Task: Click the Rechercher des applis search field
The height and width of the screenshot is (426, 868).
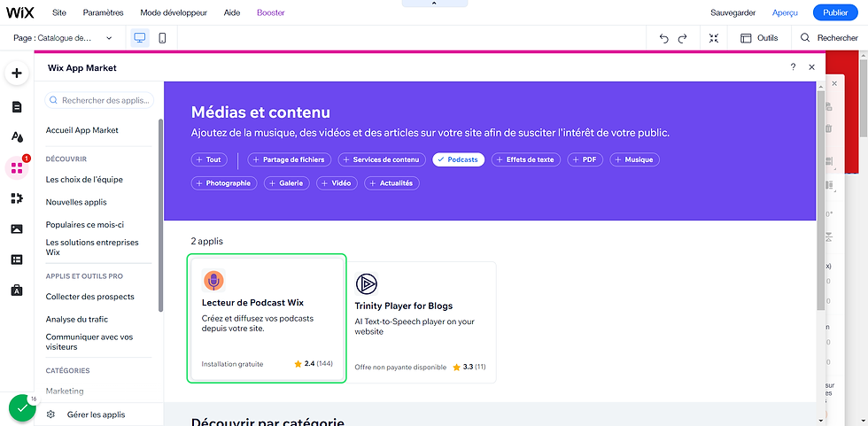Action: click(x=99, y=100)
